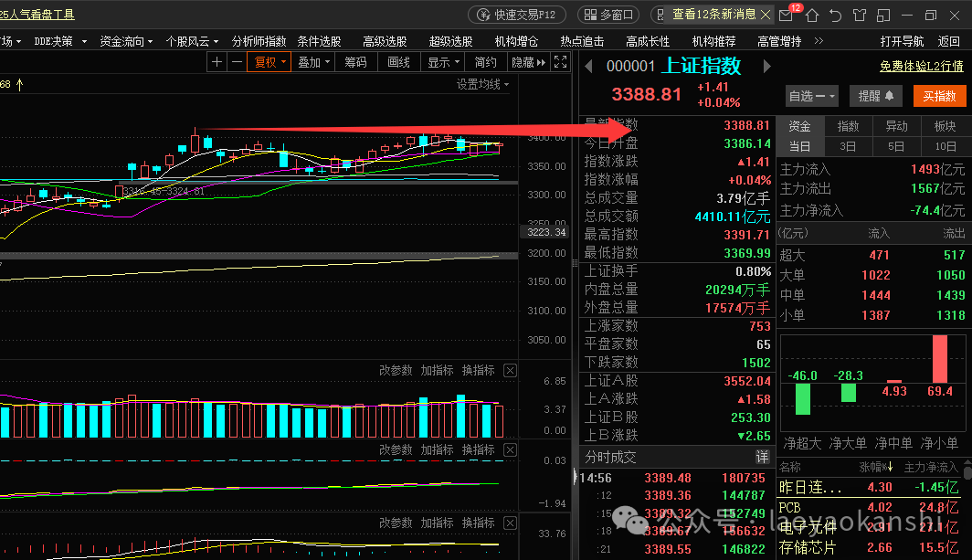Click the undo back arrow icon
Viewport: 972px width, 560px height.
pyautogui.click(x=836, y=15)
